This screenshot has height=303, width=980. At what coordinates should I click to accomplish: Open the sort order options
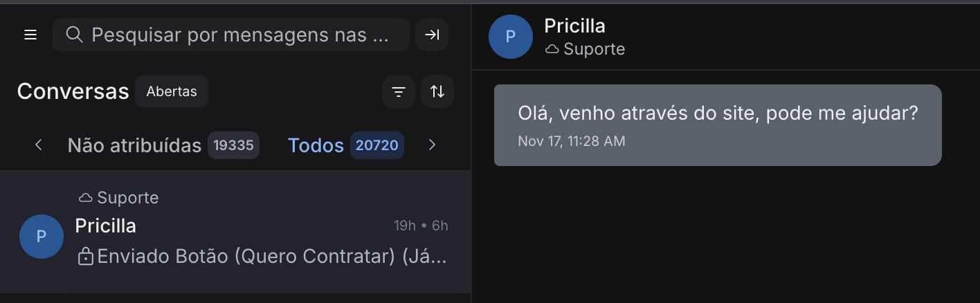pos(437,92)
